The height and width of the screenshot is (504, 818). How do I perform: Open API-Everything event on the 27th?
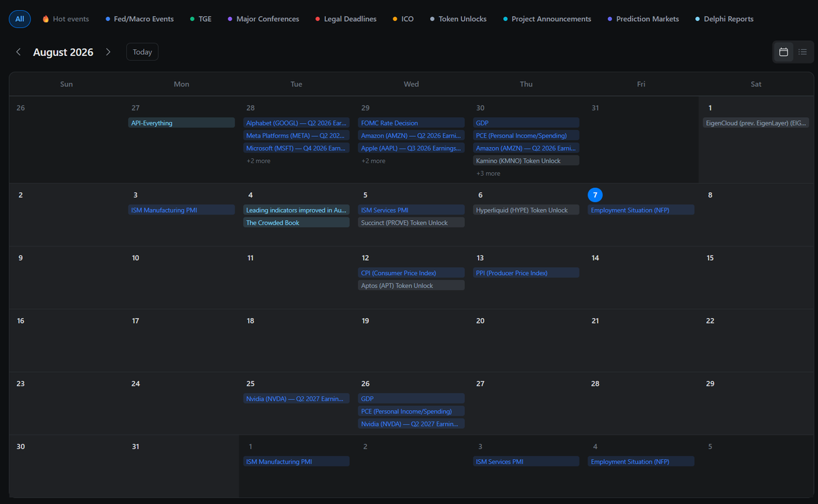(x=181, y=123)
